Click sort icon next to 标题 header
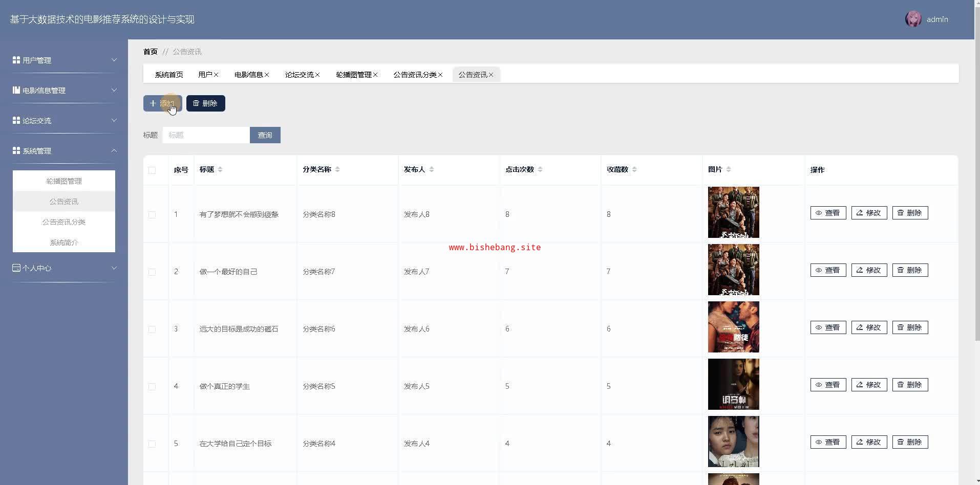Screen dimensions: 980x485 pos(220,169)
